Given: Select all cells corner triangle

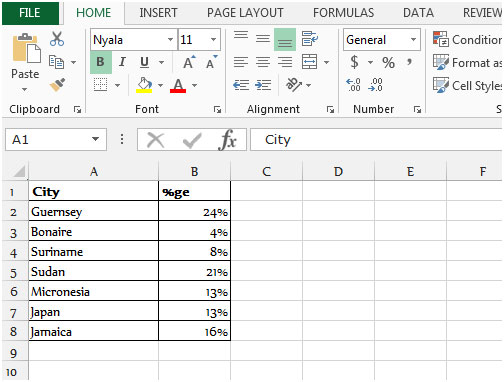Looking at the screenshot, I should pos(19,171).
